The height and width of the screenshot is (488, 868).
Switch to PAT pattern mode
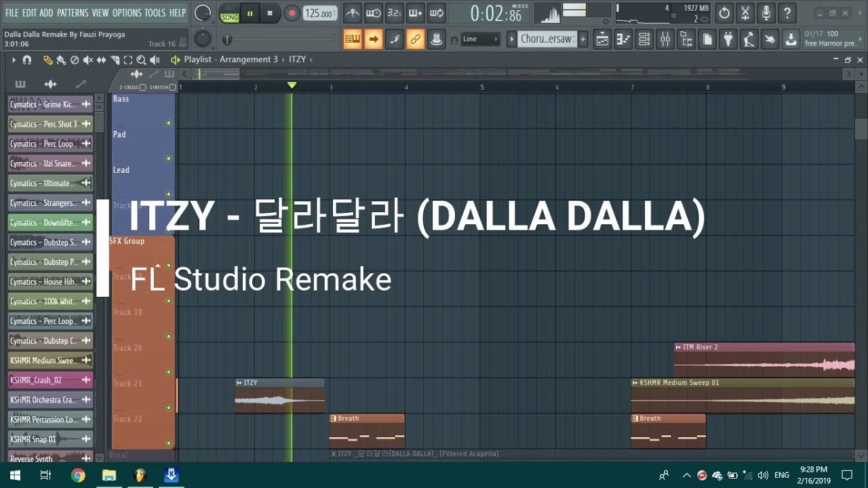point(229,9)
